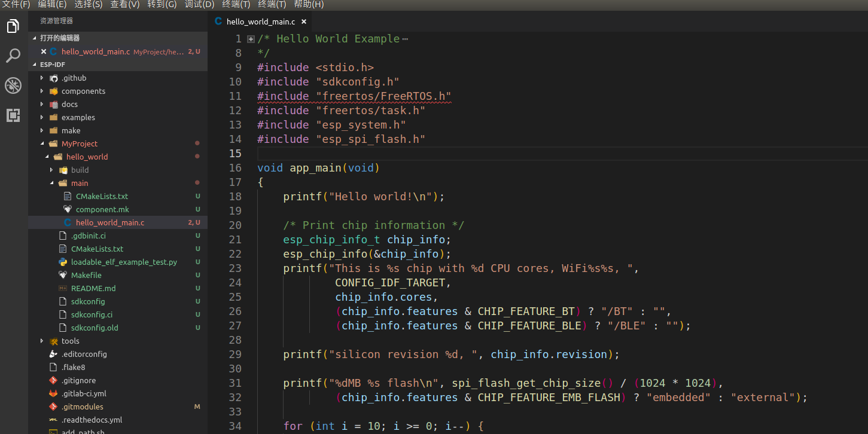868x434 pixels.
Task: Click the build folder icon
Action: click(x=63, y=170)
